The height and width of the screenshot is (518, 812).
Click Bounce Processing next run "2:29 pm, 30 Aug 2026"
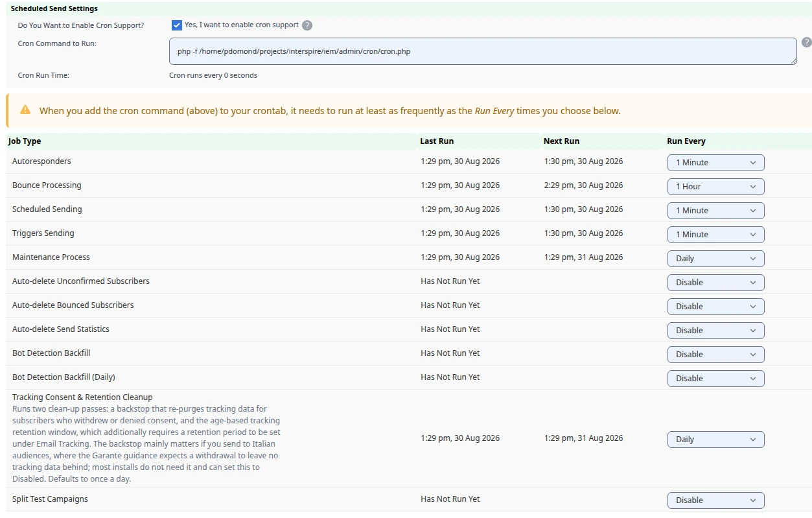(583, 185)
